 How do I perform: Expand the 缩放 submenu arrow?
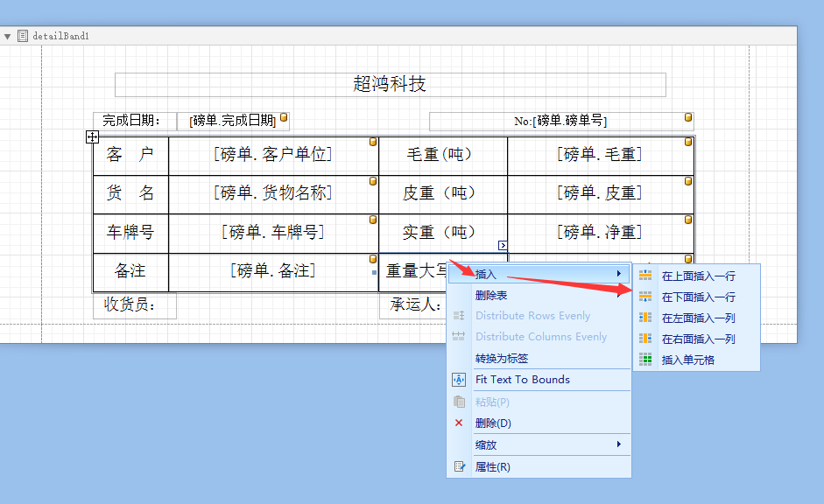click(619, 444)
